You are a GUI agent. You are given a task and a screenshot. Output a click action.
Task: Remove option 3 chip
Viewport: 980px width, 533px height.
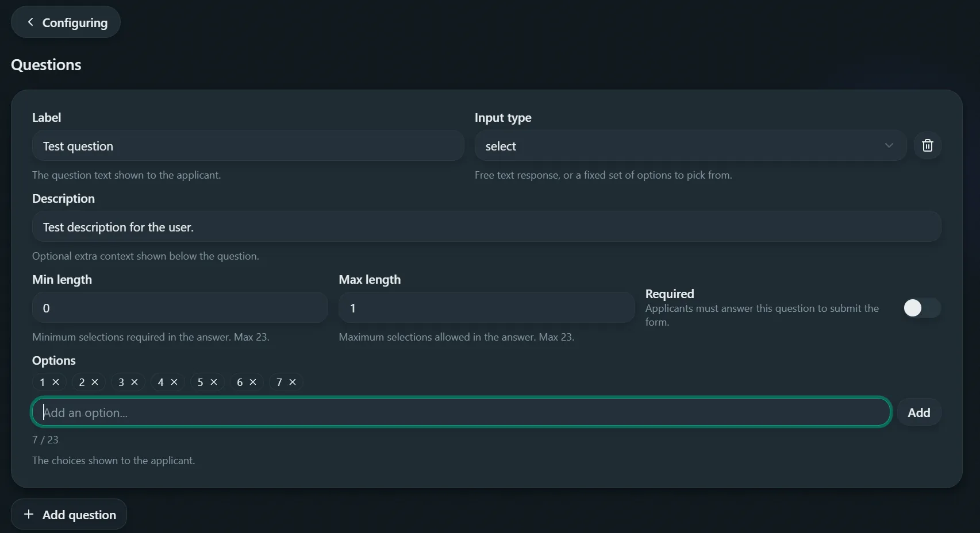[x=134, y=382]
